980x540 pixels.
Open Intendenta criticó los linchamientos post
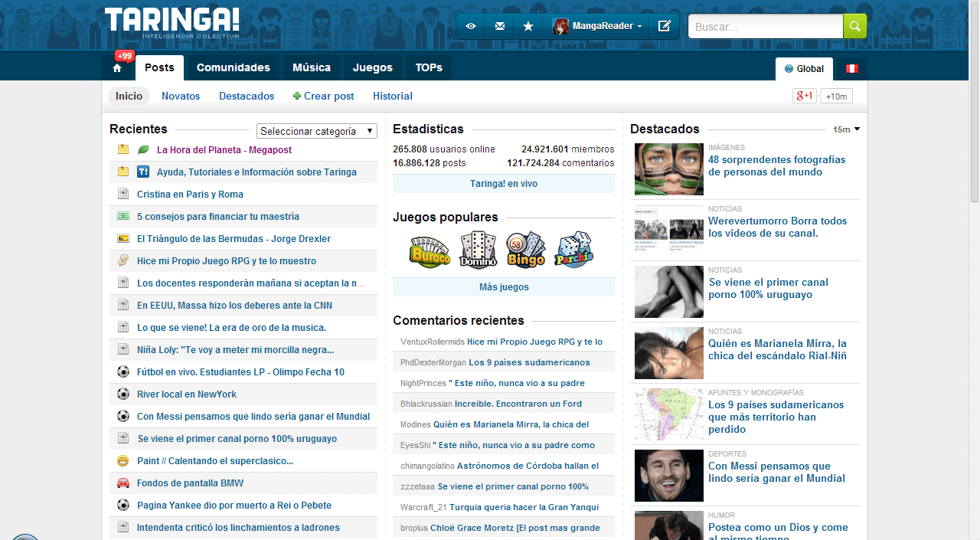coord(238,528)
